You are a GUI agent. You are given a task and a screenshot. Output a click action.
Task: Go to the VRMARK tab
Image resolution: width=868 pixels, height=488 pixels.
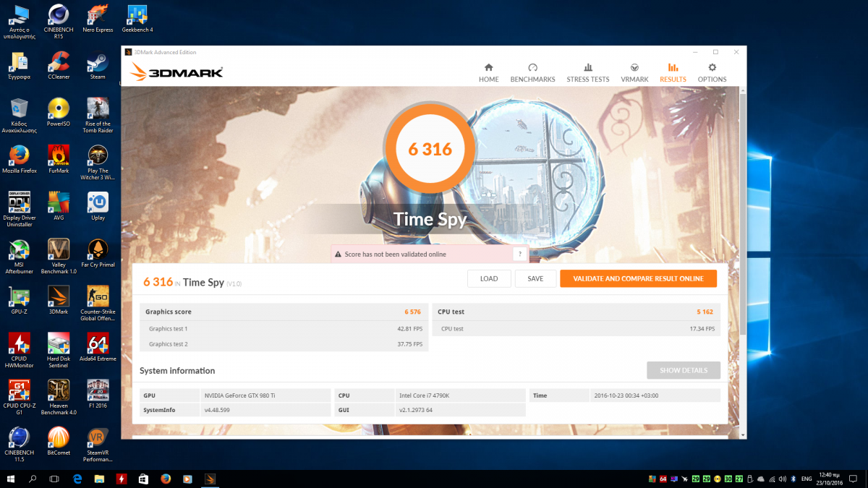(x=634, y=72)
